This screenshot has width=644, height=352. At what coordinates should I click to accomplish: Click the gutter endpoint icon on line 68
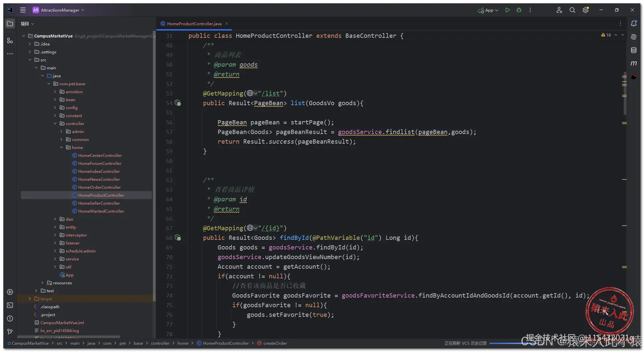[x=178, y=238]
